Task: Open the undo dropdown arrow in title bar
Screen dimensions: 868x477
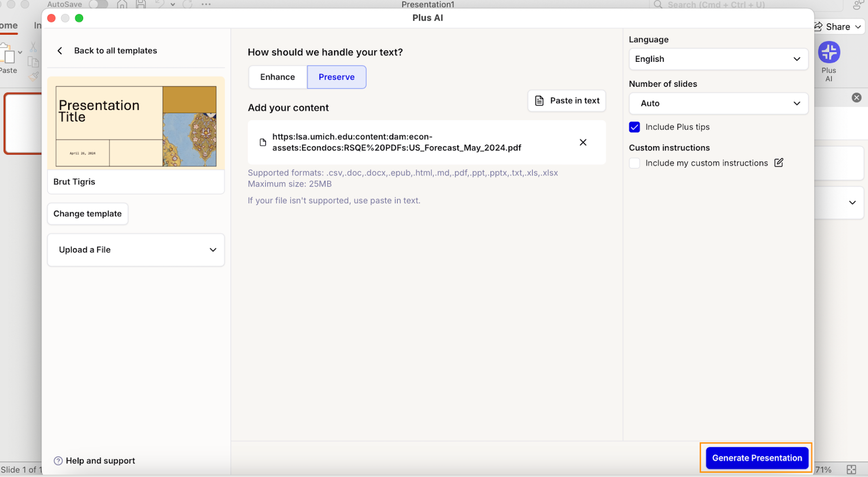Action: [x=173, y=4]
